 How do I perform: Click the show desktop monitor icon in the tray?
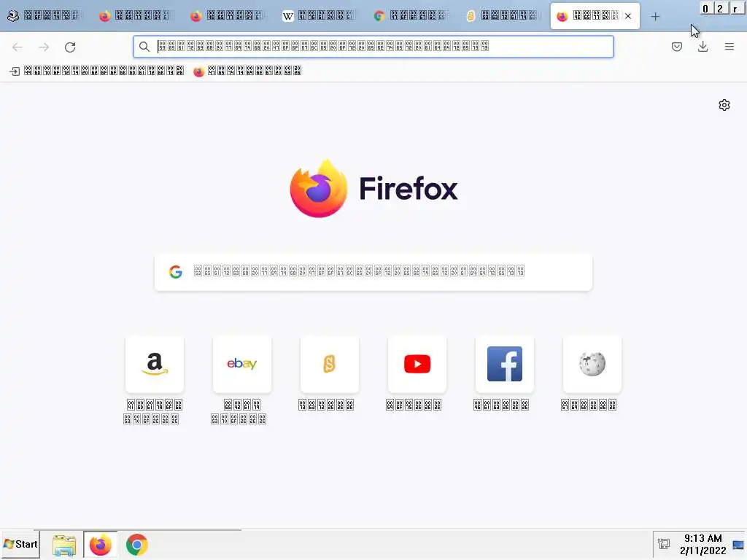[x=738, y=545]
